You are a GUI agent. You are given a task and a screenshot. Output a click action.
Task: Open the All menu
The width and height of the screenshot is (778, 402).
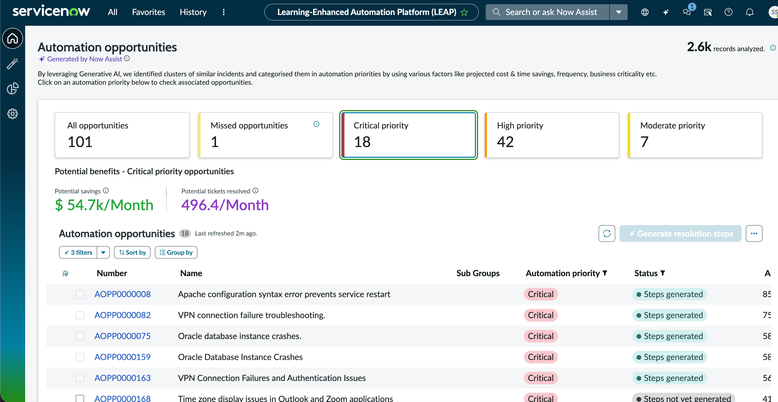pyautogui.click(x=113, y=12)
